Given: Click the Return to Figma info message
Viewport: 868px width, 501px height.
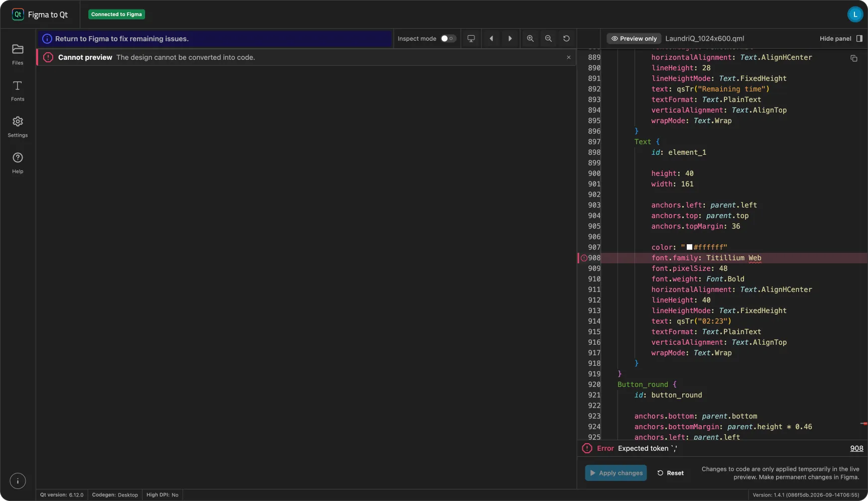Looking at the screenshot, I should click(x=122, y=39).
